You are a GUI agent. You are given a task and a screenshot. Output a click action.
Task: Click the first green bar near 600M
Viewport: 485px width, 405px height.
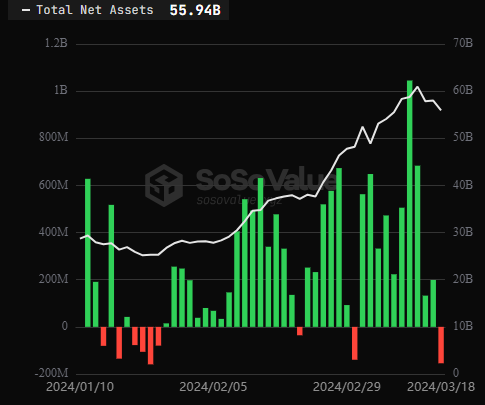[x=88, y=253]
